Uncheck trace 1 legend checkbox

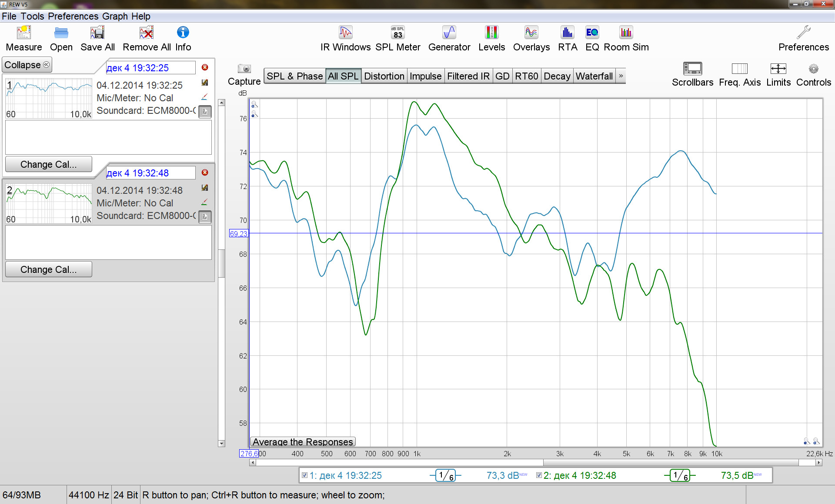pyautogui.click(x=305, y=475)
